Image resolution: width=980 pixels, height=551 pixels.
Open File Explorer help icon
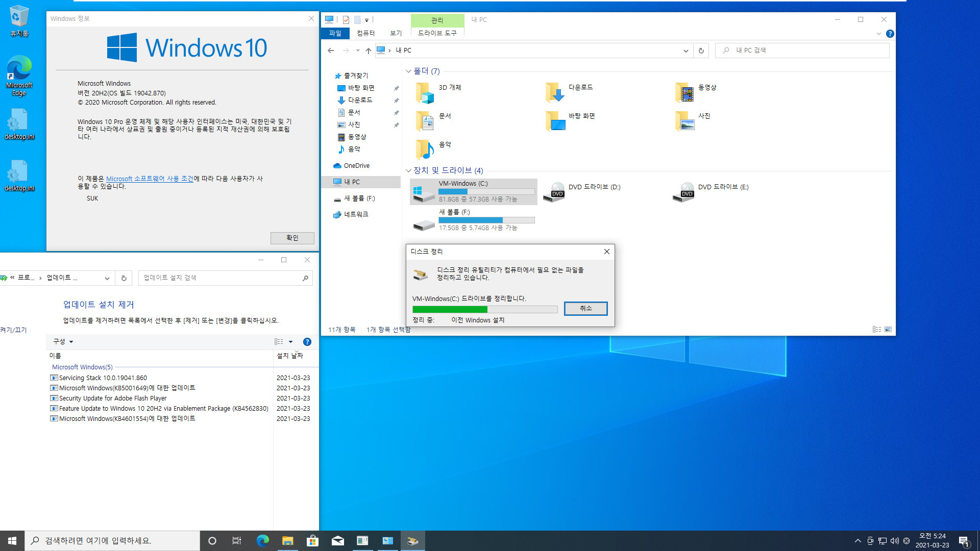[x=890, y=34]
